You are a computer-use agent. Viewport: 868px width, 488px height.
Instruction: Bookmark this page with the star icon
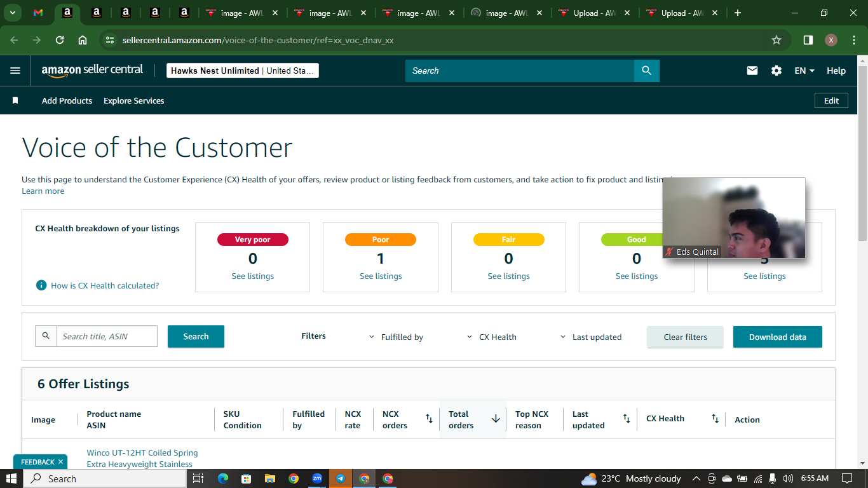coord(776,40)
